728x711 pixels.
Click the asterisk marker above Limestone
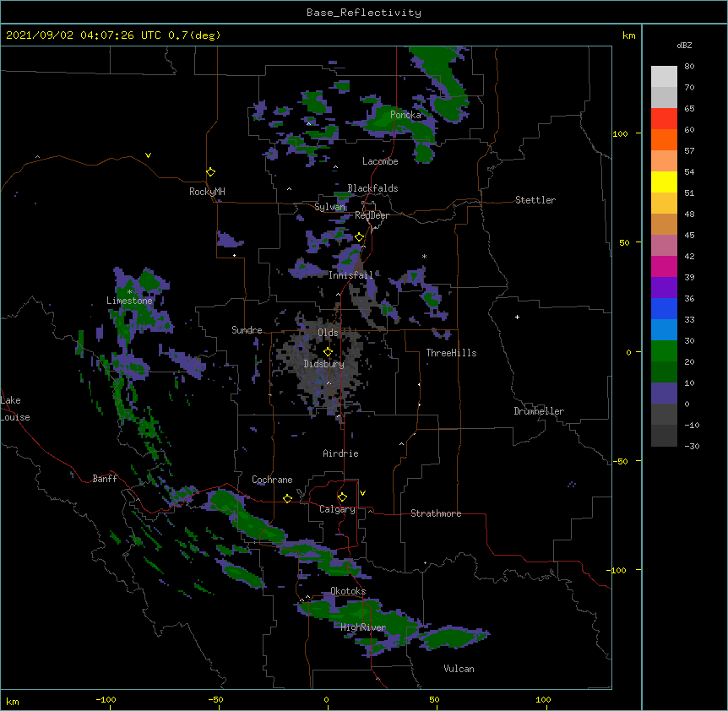pyautogui.click(x=130, y=292)
